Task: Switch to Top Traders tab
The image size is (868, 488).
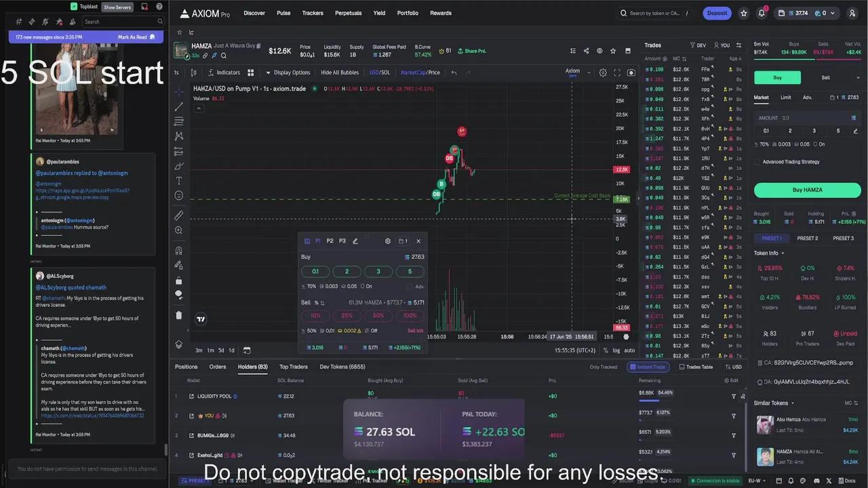Action: 294,367
